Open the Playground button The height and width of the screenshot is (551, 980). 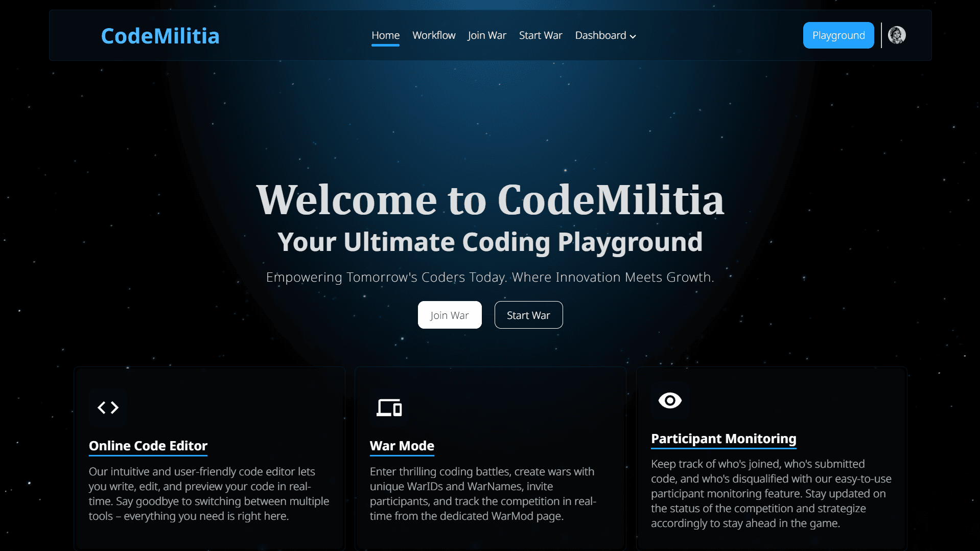pos(838,35)
